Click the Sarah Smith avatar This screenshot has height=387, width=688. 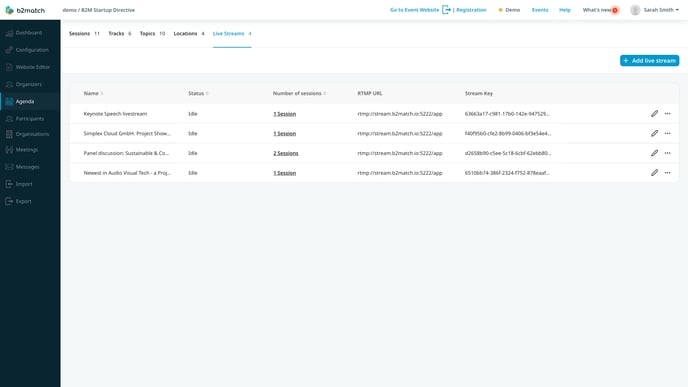pyautogui.click(x=635, y=10)
